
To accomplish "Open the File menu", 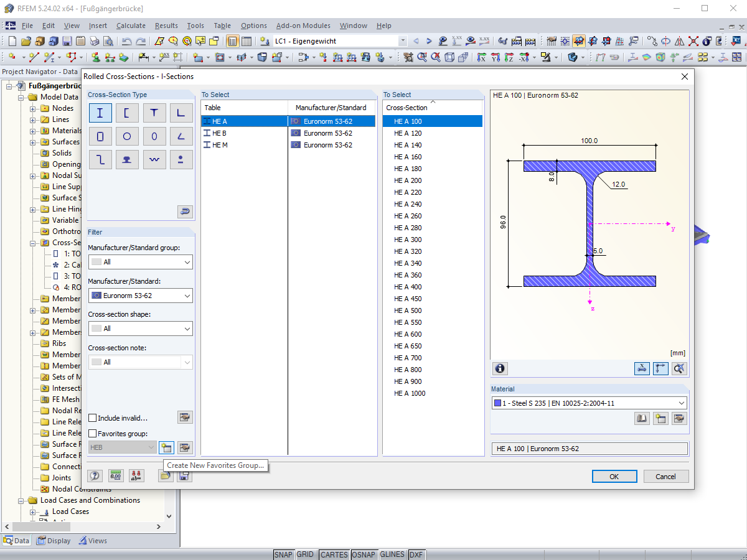I will tap(27, 26).
